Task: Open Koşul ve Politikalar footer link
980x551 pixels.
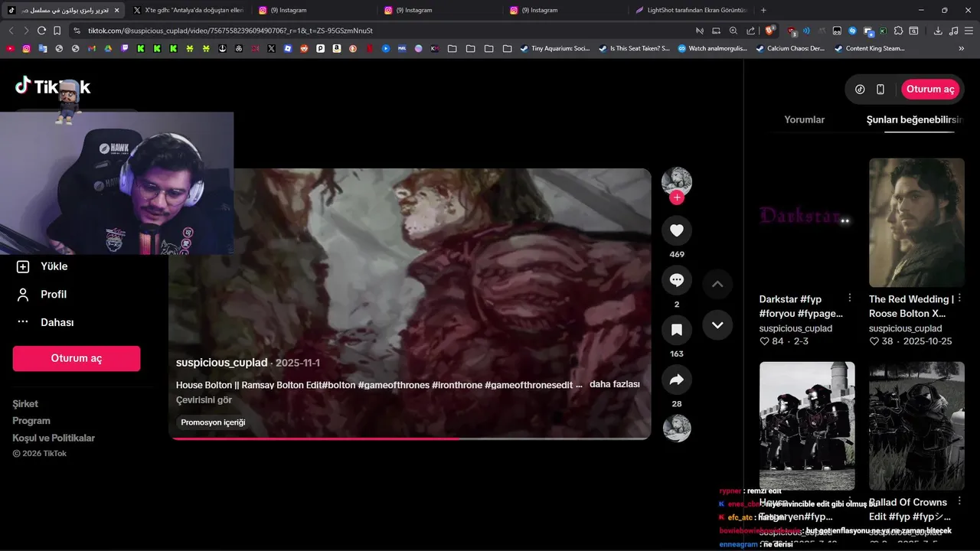Action: (x=54, y=438)
